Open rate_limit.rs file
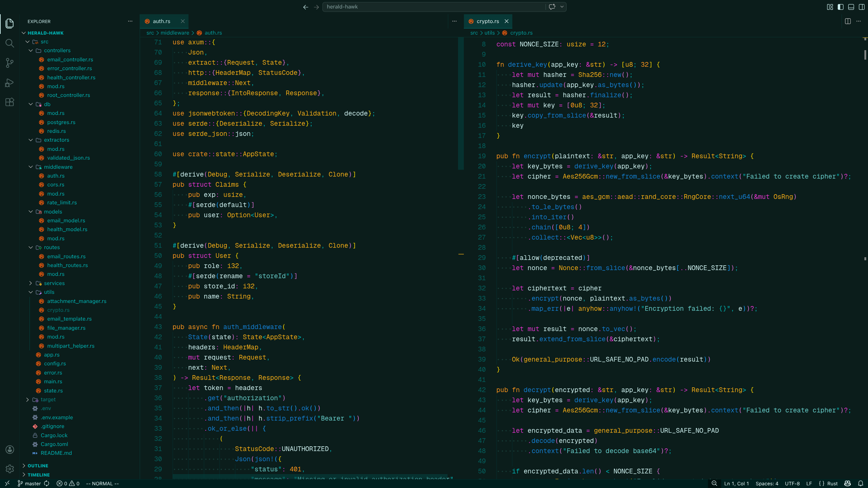This screenshot has height=488, width=868. point(62,203)
